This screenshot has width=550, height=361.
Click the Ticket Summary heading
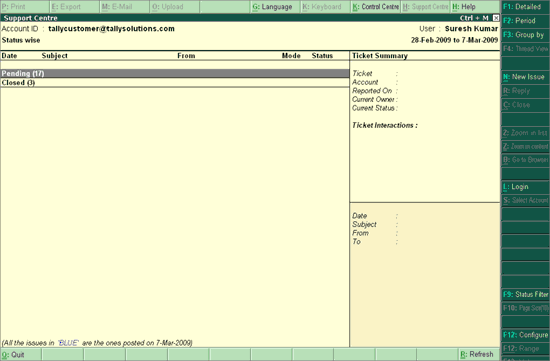pos(380,56)
